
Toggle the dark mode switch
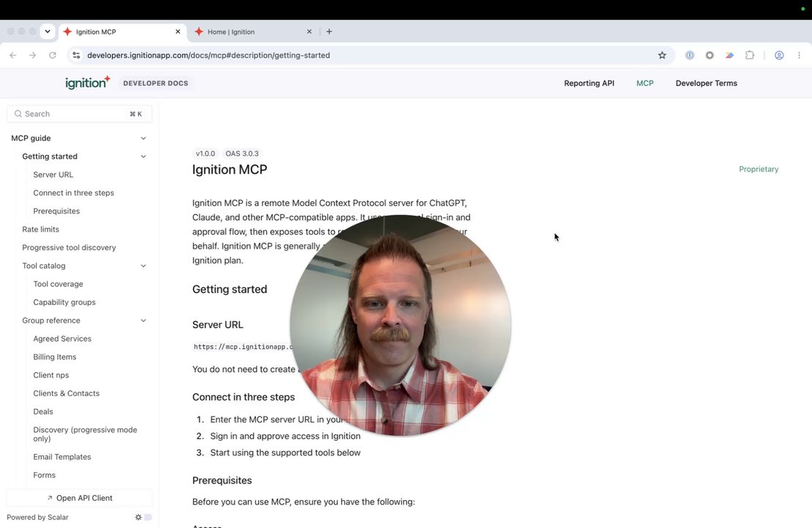tap(144, 517)
